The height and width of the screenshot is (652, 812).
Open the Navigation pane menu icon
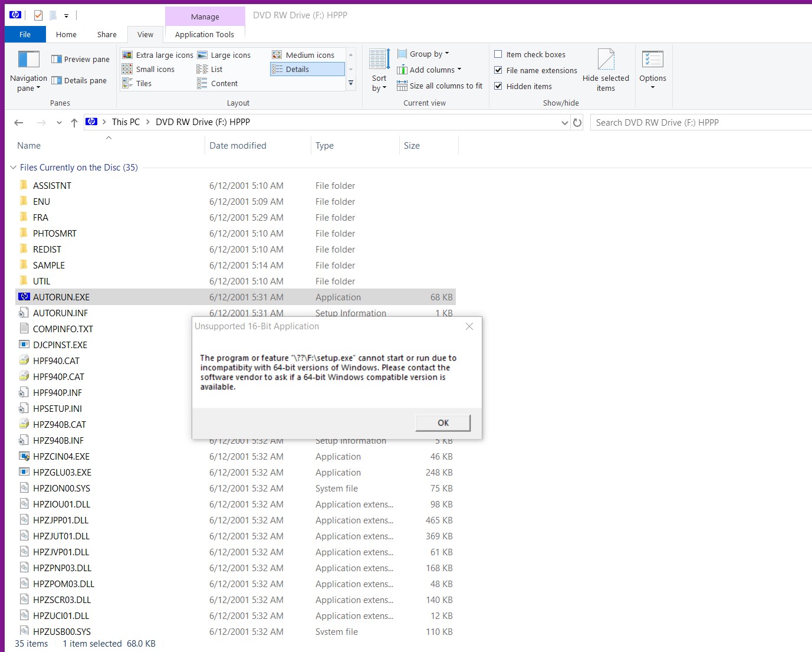(x=28, y=59)
